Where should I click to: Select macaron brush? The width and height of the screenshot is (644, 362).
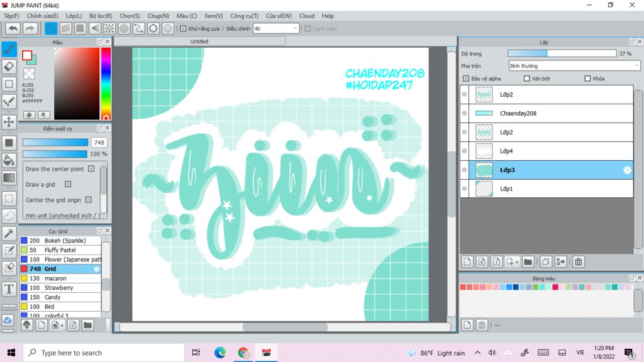[60, 278]
